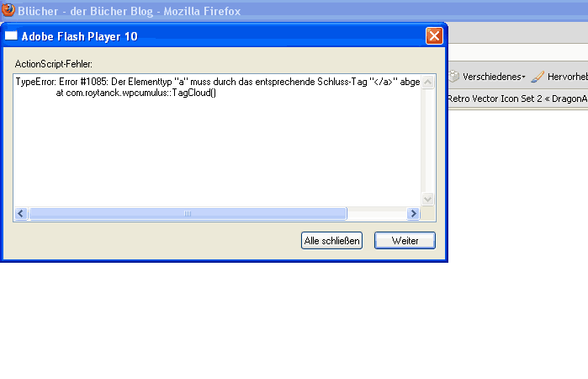The image size is (588, 379).
Task: Click the Alle schließen button
Action: (x=331, y=240)
